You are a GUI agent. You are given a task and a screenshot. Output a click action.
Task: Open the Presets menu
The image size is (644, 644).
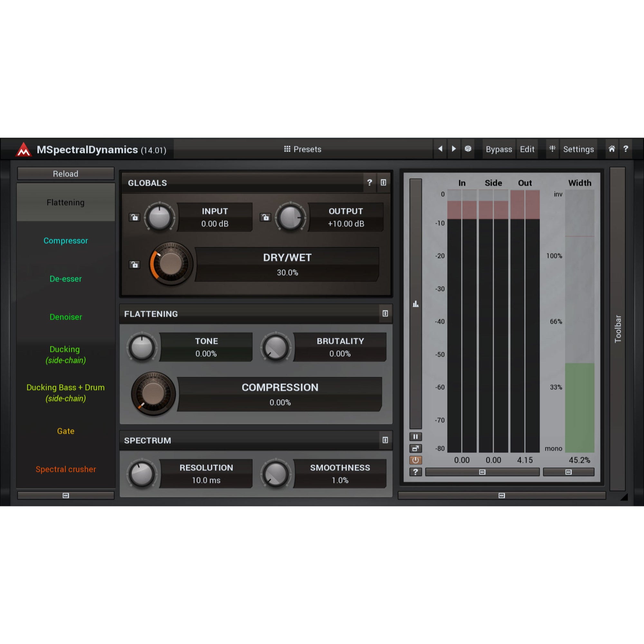tap(303, 149)
